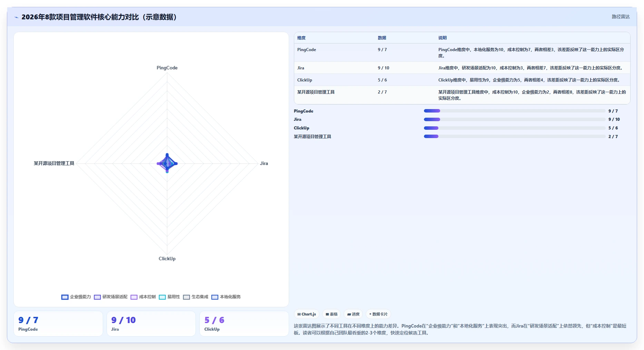Click the ClickUp label beside the progress bars
Viewport: 644px width, 350px height.
pyautogui.click(x=301, y=128)
